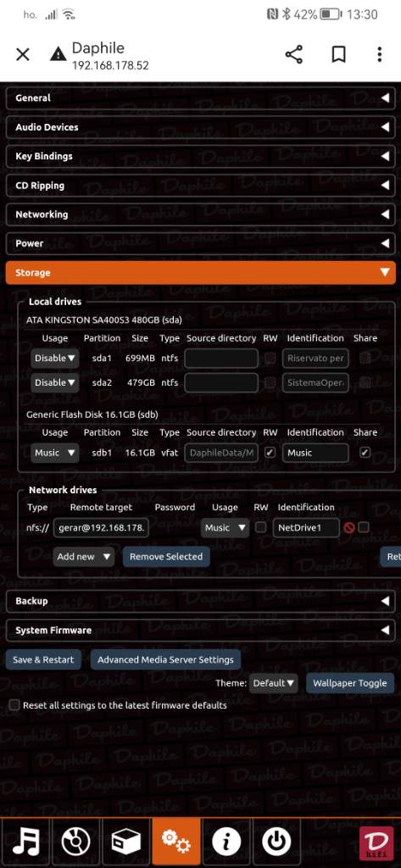The width and height of the screenshot is (401, 868).
Task: Open Usage dropdown for sdb1
Action: 55,453
